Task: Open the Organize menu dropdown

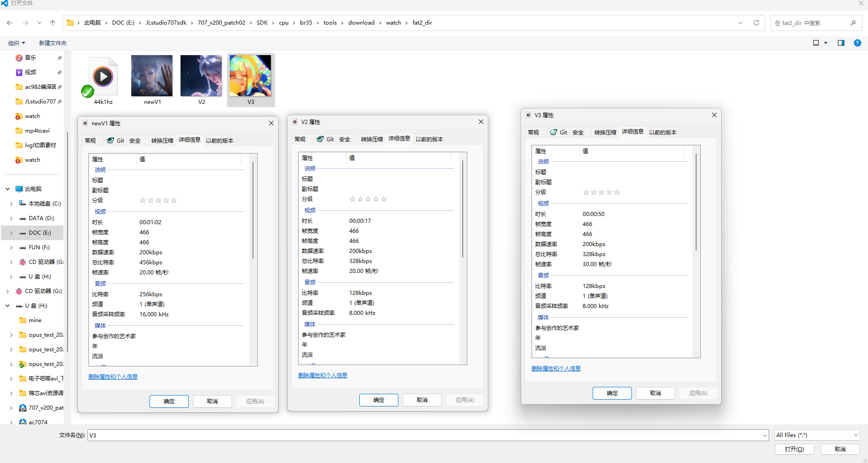Action: (17, 43)
